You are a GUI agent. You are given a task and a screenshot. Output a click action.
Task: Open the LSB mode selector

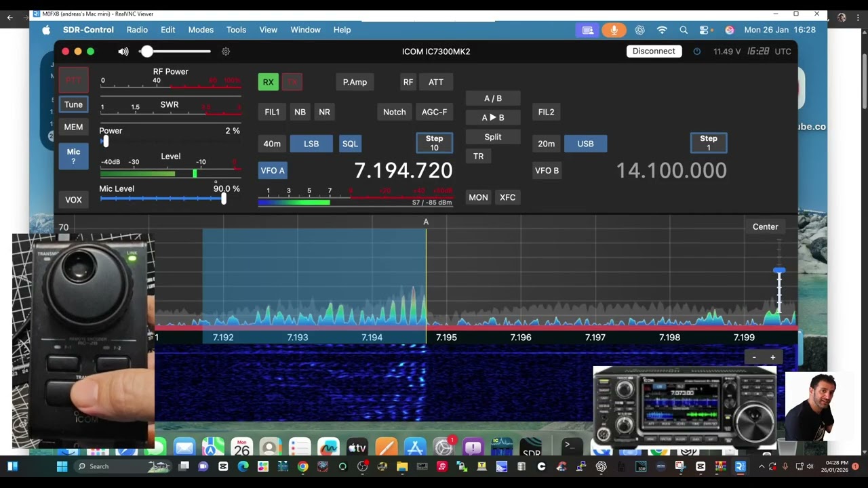coord(311,144)
